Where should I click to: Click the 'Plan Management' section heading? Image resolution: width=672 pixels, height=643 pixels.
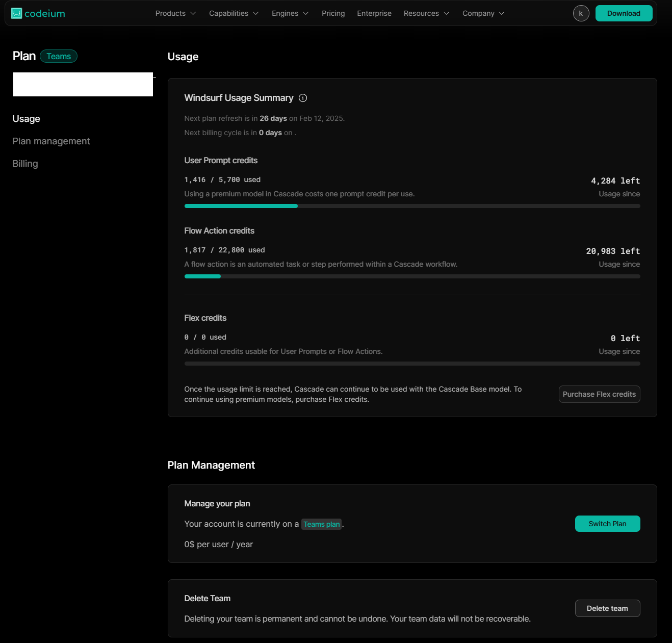coord(211,465)
